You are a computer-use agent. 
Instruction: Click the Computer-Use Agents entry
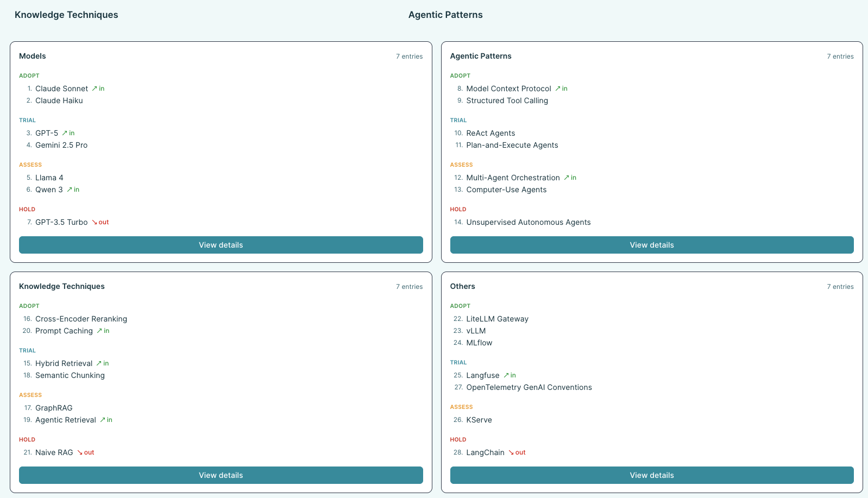[507, 190]
